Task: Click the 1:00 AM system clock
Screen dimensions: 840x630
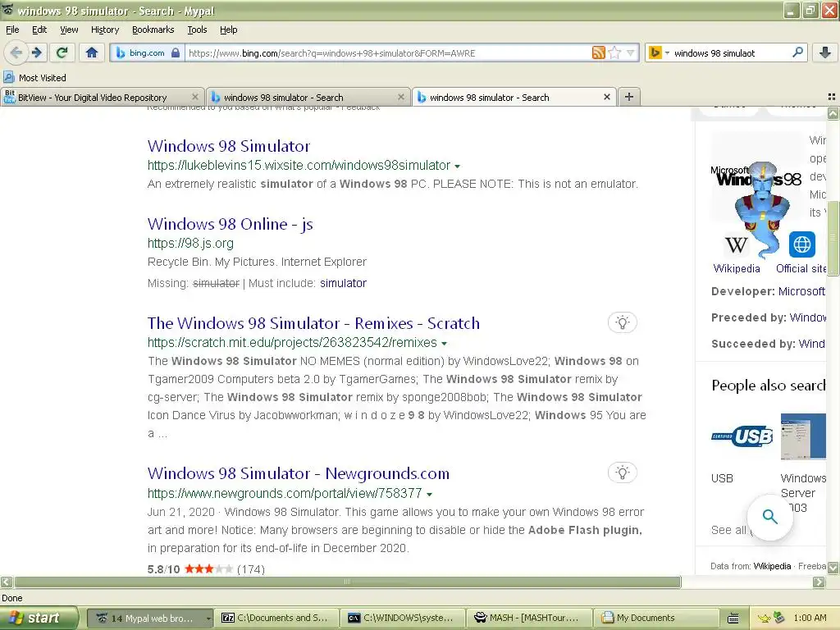Action: (810, 618)
